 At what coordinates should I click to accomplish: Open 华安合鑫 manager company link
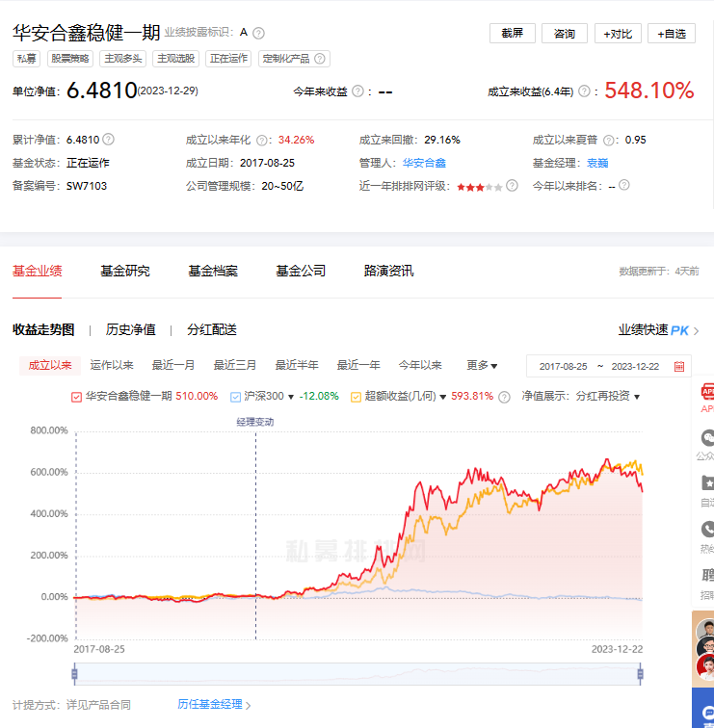(x=424, y=163)
